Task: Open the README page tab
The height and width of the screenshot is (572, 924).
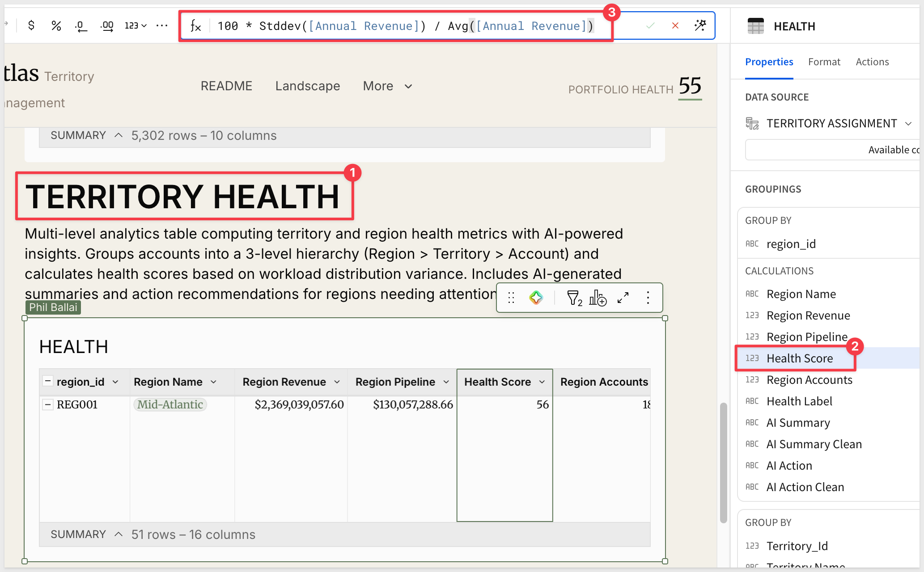Action: (226, 86)
